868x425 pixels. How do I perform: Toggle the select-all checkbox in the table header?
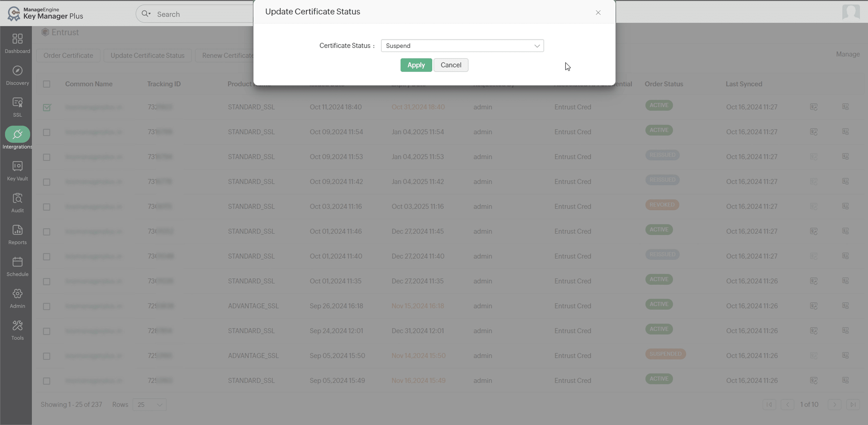[x=46, y=84]
